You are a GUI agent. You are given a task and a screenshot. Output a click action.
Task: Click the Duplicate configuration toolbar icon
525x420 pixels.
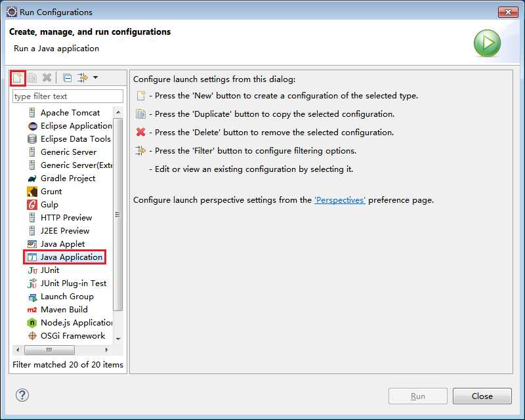[32, 78]
